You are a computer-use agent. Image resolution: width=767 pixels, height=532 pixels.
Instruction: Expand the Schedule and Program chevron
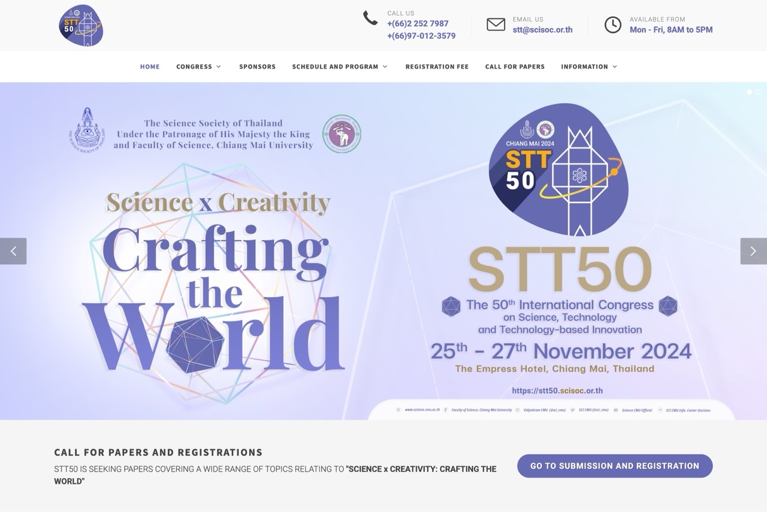385,66
